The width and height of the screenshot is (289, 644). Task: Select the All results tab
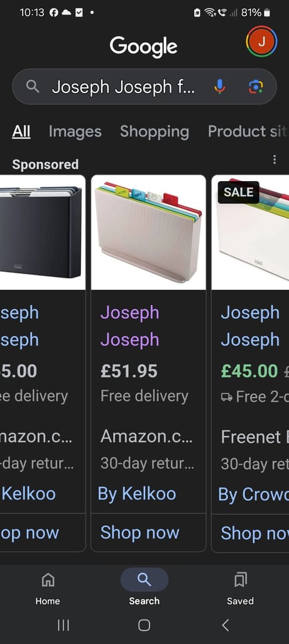[x=21, y=131]
